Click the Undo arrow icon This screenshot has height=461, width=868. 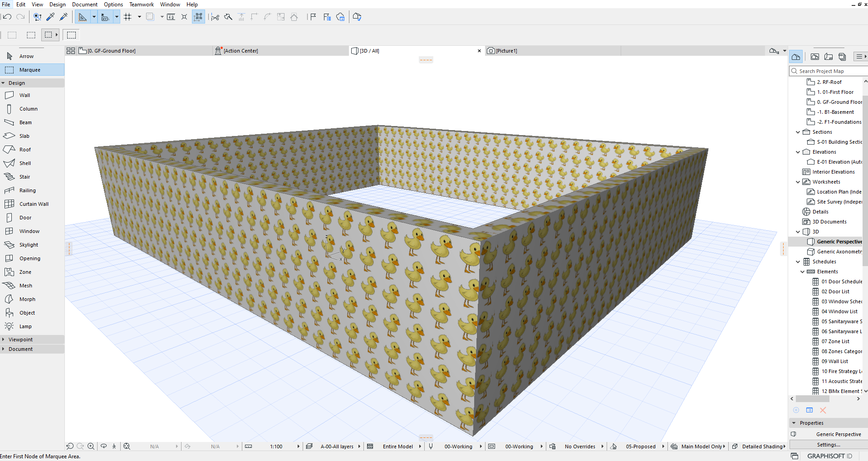point(7,17)
